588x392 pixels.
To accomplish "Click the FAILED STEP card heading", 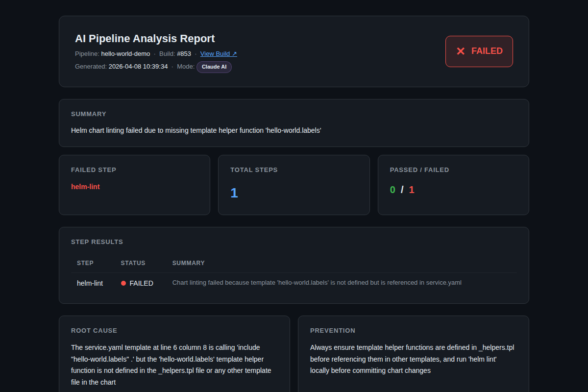I will pyautogui.click(x=94, y=170).
